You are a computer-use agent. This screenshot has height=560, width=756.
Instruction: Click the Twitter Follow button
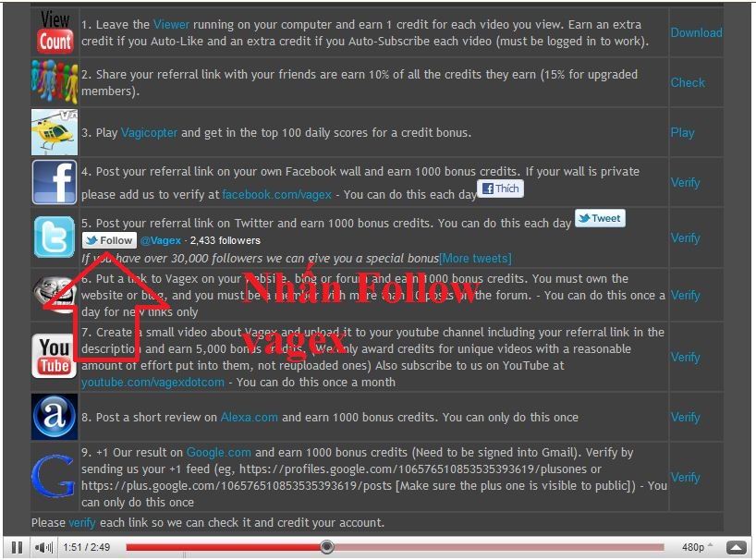tap(109, 240)
